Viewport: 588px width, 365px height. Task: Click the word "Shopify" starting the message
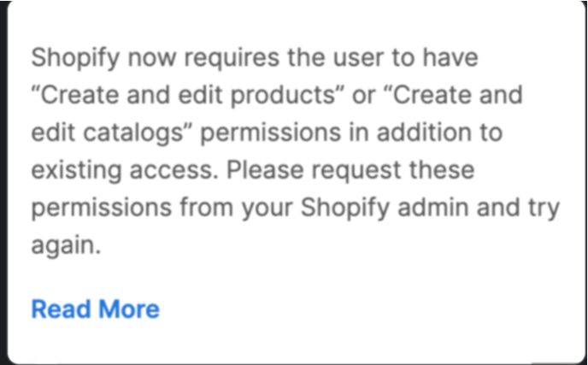[x=75, y=58]
